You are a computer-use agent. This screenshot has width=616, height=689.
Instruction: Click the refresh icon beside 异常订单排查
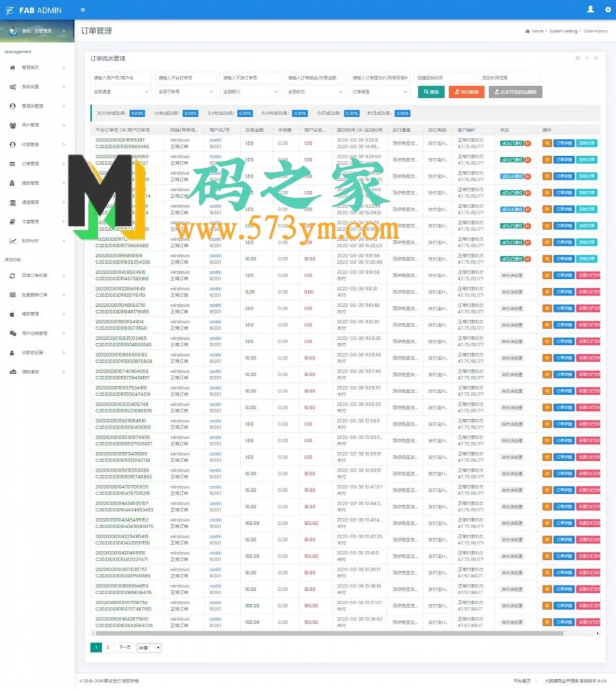pos(12,275)
